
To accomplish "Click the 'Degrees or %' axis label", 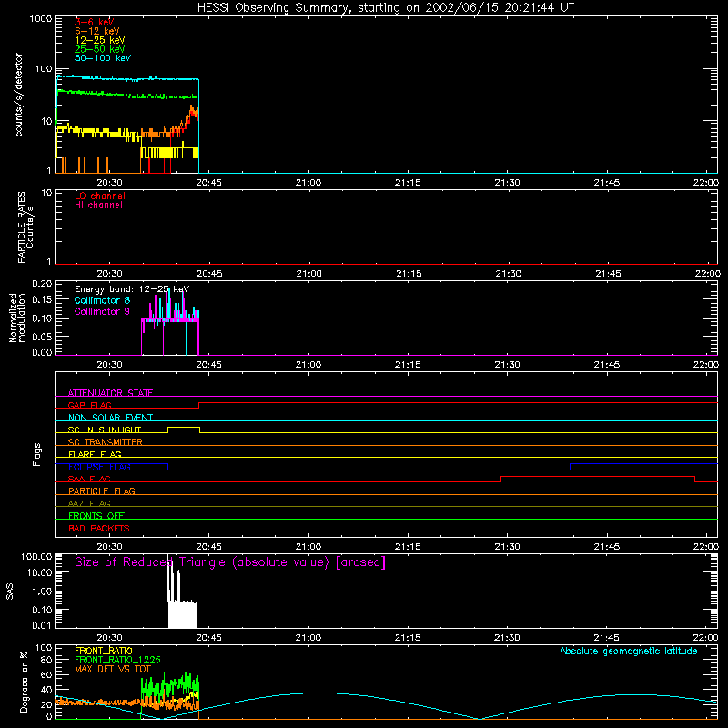I will tap(24, 682).
